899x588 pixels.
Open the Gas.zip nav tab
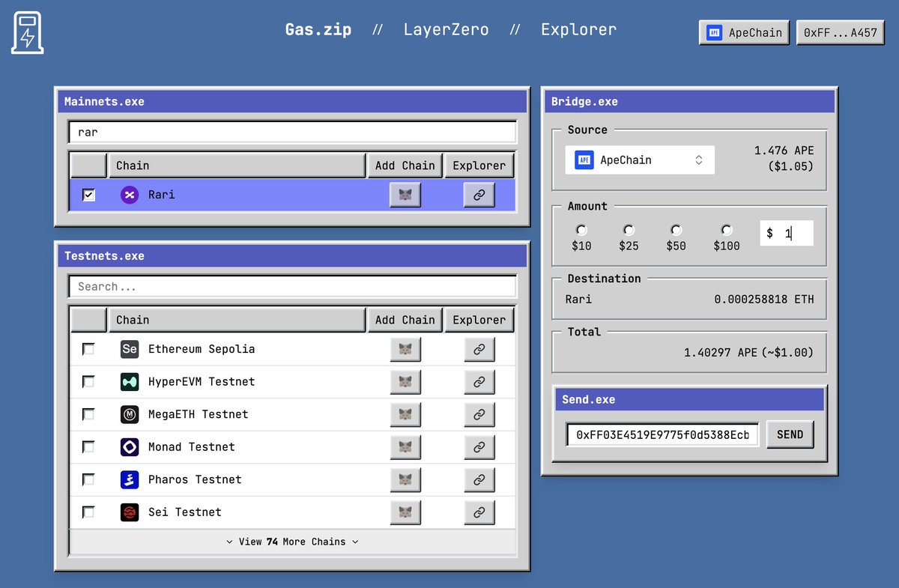[318, 30]
